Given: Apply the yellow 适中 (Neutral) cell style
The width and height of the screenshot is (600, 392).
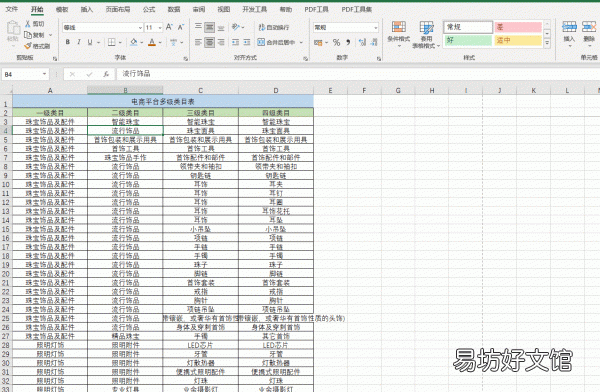Looking at the screenshot, I should click(518, 40).
